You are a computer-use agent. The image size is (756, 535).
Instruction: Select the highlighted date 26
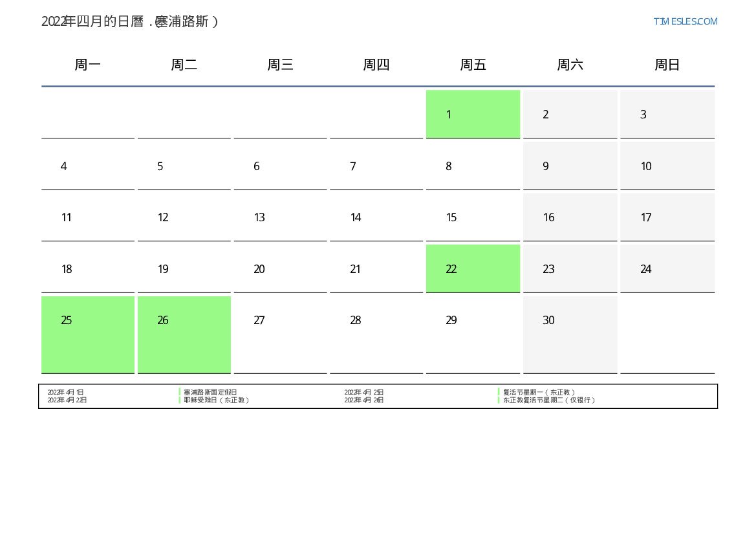[184, 334]
